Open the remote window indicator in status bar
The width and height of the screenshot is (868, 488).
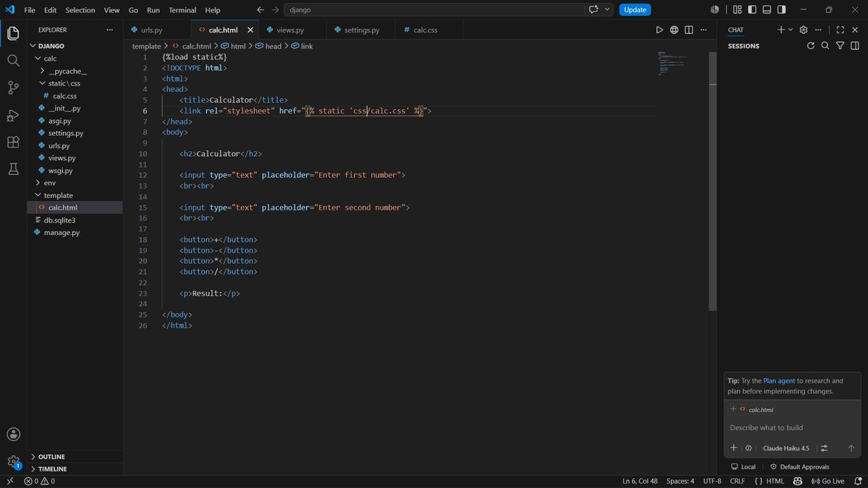(x=9, y=481)
